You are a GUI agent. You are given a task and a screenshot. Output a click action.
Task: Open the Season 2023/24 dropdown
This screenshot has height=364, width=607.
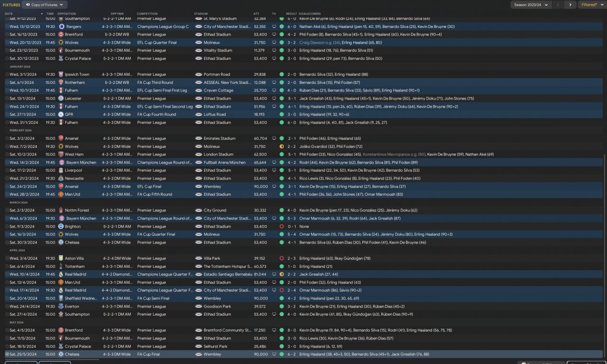tap(531, 5)
